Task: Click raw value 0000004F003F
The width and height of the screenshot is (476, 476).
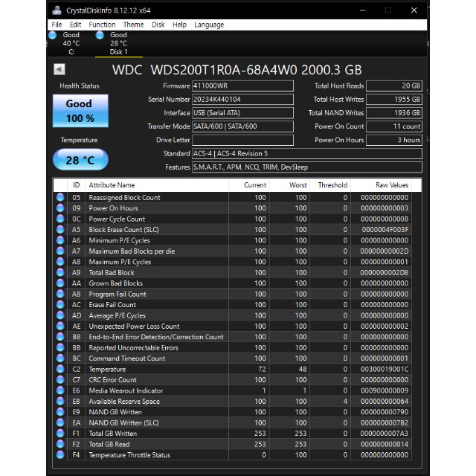Action: pos(385,230)
